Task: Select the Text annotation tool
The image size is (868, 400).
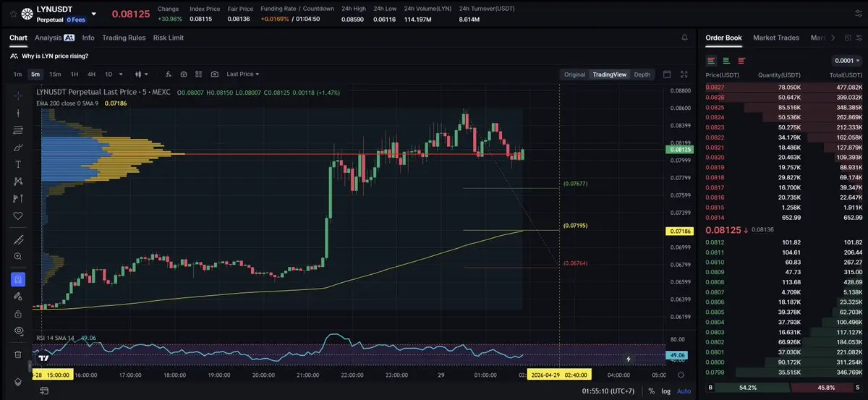Action: point(18,164)
